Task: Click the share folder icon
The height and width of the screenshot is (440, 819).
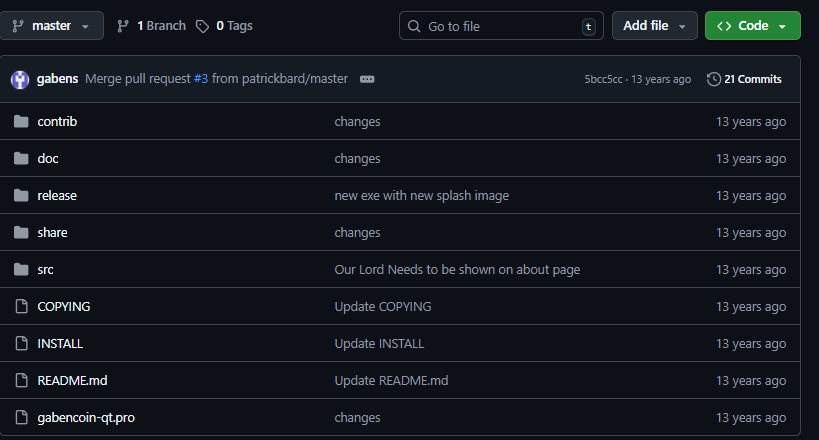Action: click(21, 233)
